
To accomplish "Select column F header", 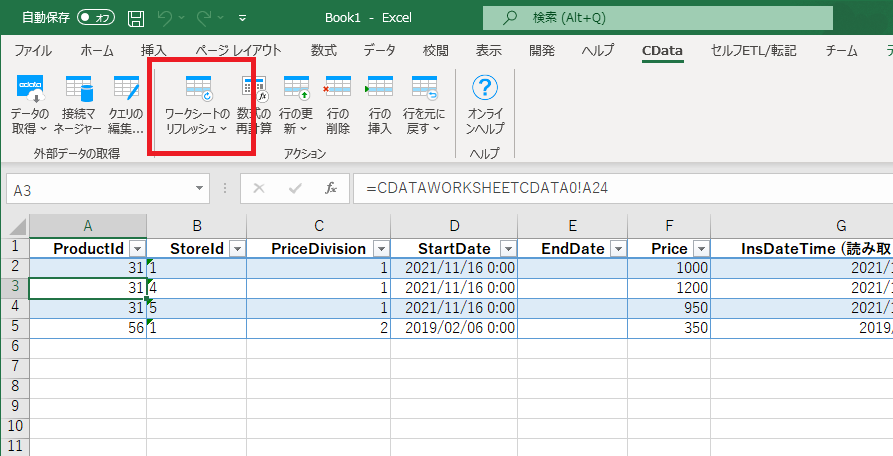I will (669, 226).
